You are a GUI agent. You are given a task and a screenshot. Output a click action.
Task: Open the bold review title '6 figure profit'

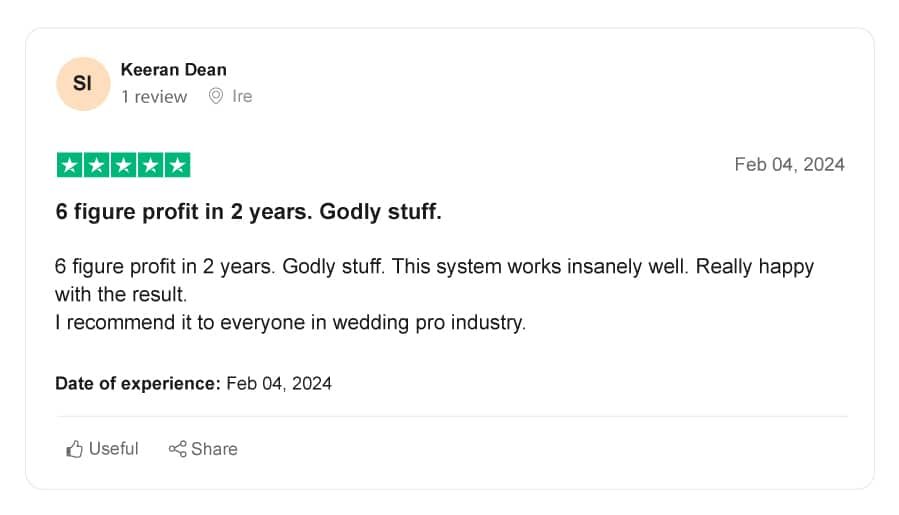click(248, 212)
